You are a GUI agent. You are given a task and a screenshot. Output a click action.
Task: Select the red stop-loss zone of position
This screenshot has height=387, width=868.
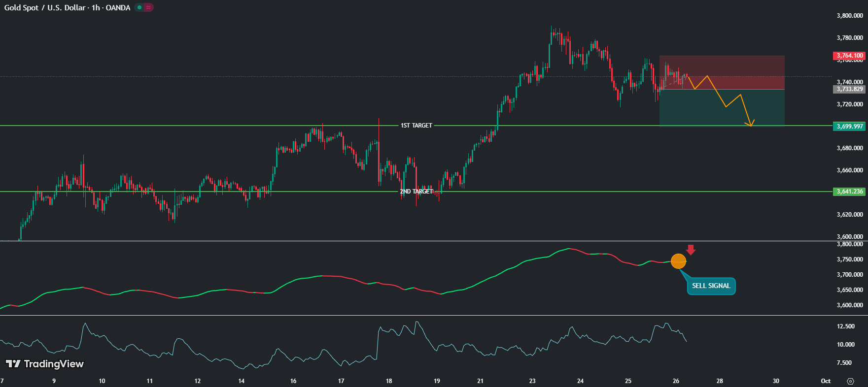(x=722, y=72)
